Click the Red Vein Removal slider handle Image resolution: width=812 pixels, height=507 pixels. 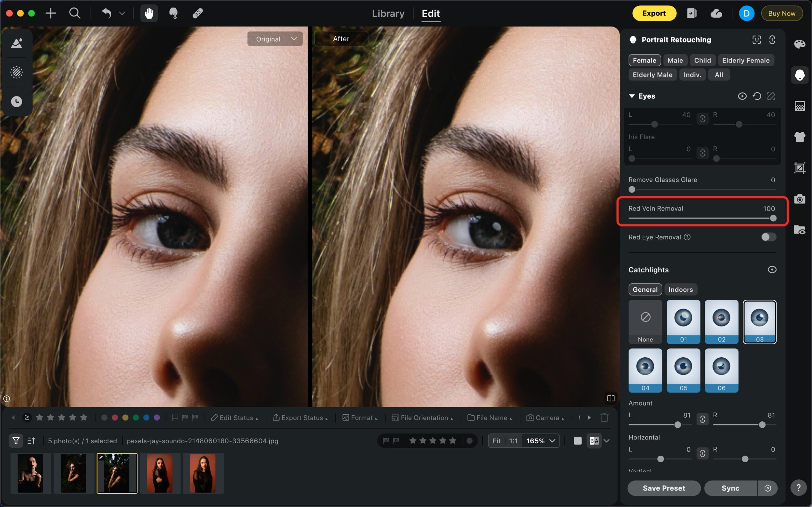773,218
